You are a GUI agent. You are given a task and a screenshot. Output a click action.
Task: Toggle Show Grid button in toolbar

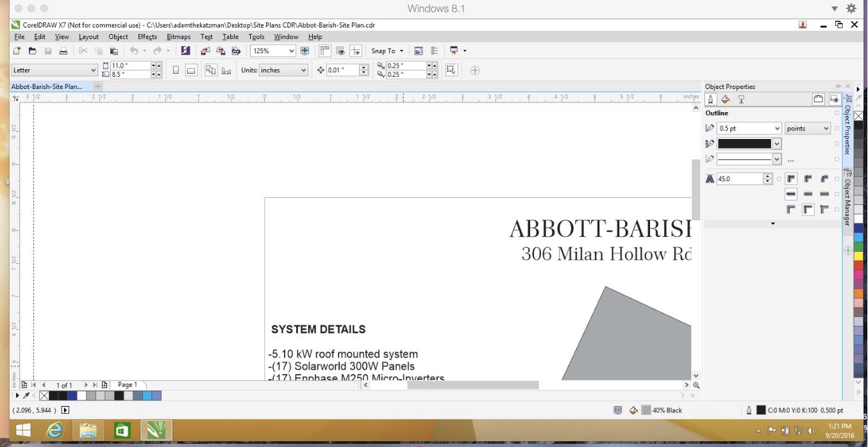point(340,51)
